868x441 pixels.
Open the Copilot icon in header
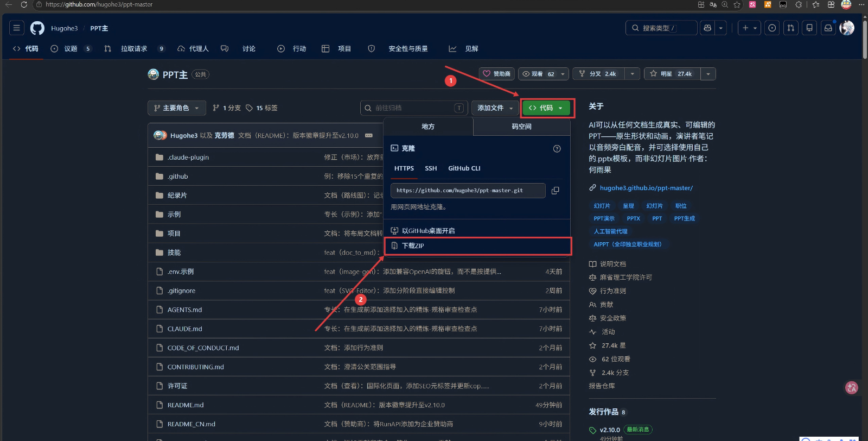point(707,28)
